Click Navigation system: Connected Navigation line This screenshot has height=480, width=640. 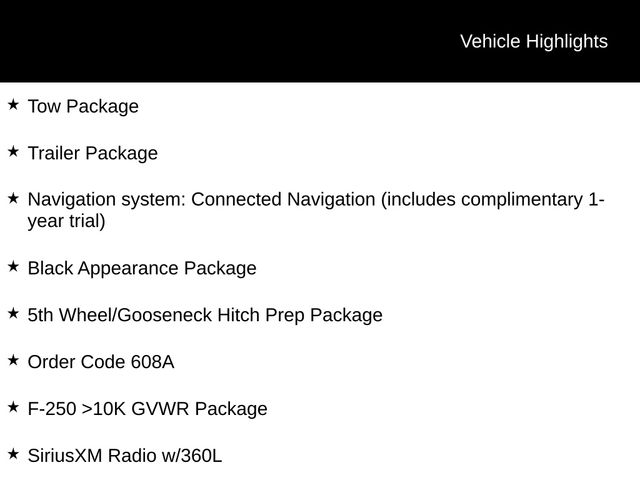[x=316, y=200]
